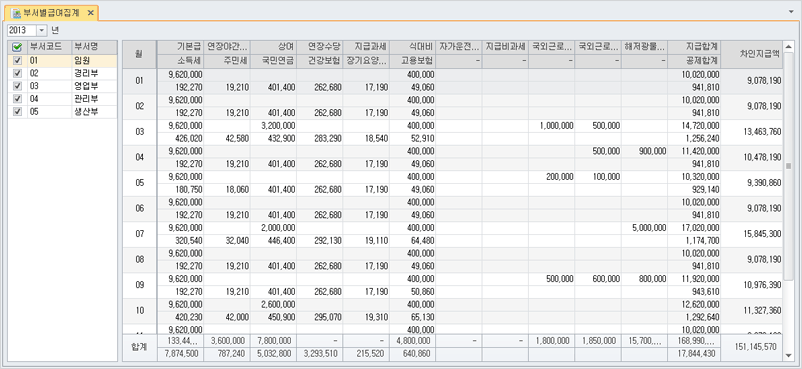The width and height of the screenshot is (802, 369).
Task: Click the 지급합계 column header
Action: (694, 47)
